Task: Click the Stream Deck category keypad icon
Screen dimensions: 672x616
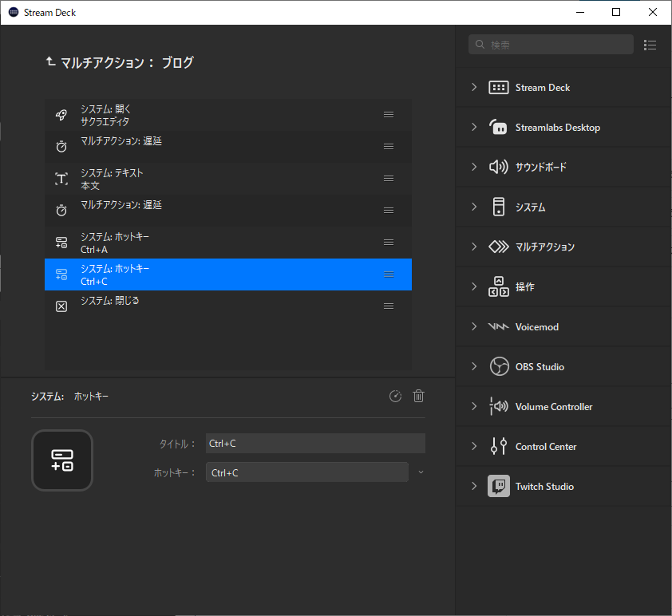Action: [499, 88]
